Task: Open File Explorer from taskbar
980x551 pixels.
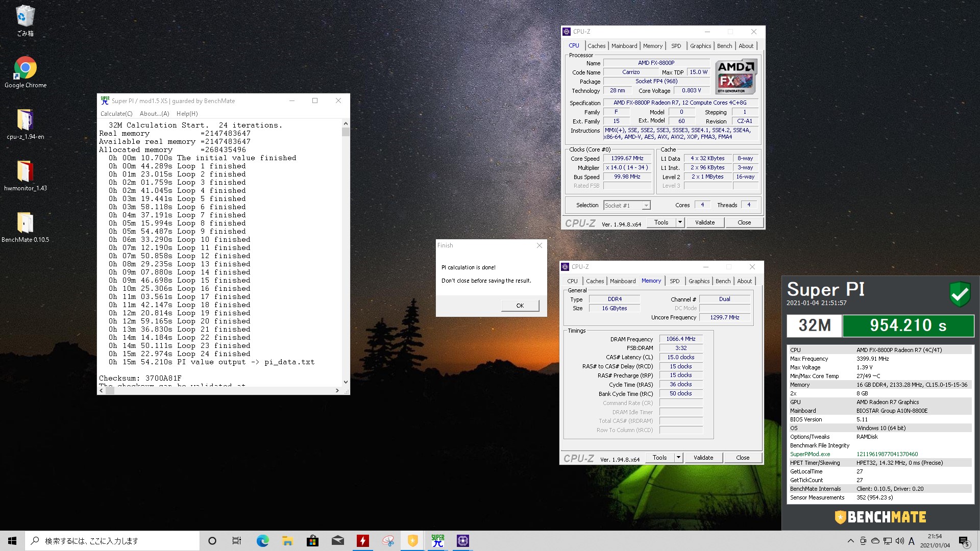Action: tap(287, 541)
